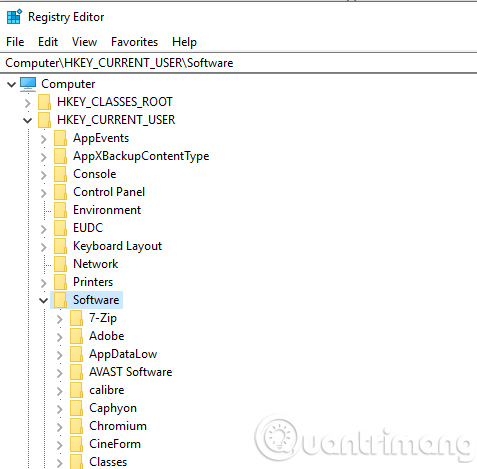477x469 pixels.
Task: Click the Adobe folder icon
Action: [76, 336]
